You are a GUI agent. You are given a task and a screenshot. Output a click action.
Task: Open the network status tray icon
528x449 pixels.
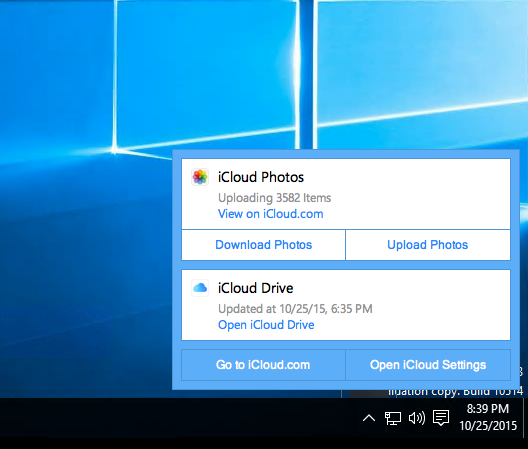pyautogui.click(x=393, y=418)
